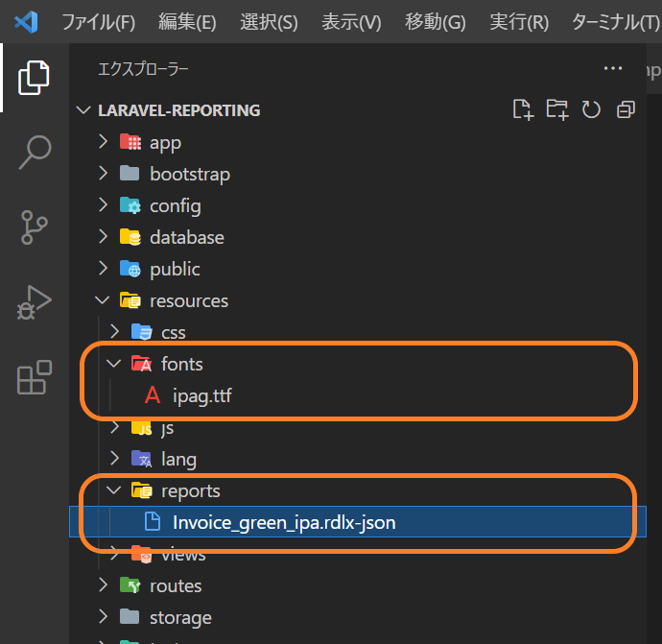This screenshot has width=662, height=644.
Task: Open the Extensions view icon
Action: click(x=35, y=377)
